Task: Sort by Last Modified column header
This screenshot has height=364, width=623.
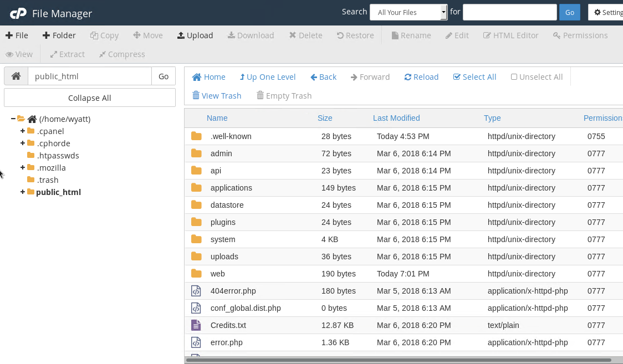Action: 396,118
